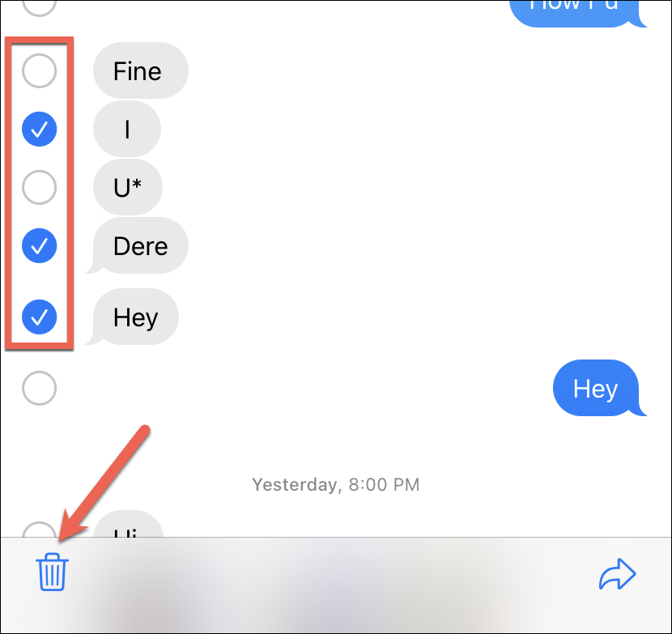Tap the 'U*' message bubble
The image size is (672, 634).
click(x=128, y=187)
